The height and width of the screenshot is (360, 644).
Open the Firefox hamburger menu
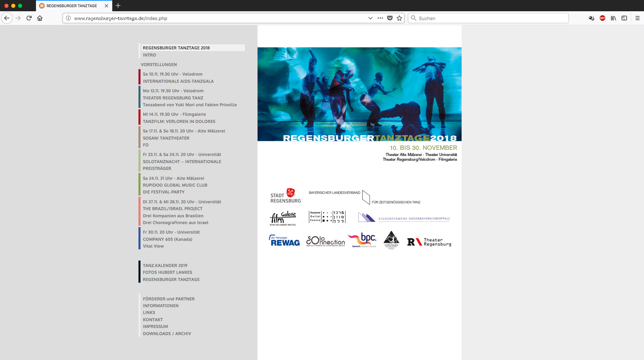638,18
